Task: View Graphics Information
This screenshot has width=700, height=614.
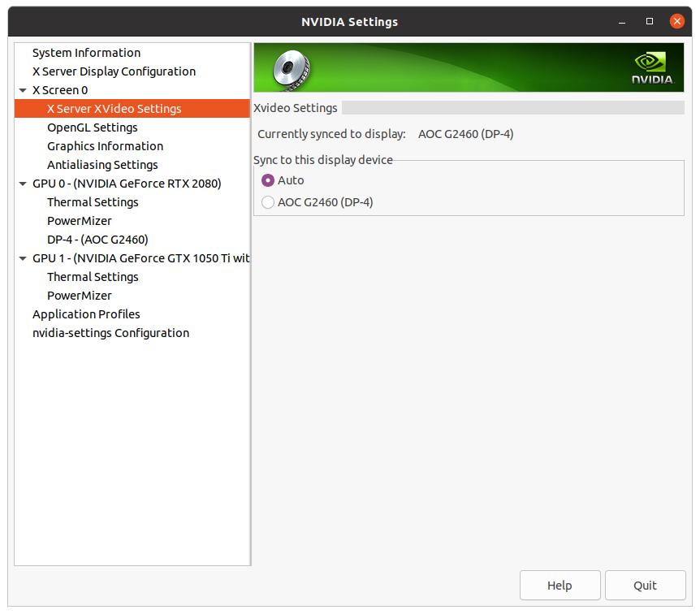Action: click(104, 145)
